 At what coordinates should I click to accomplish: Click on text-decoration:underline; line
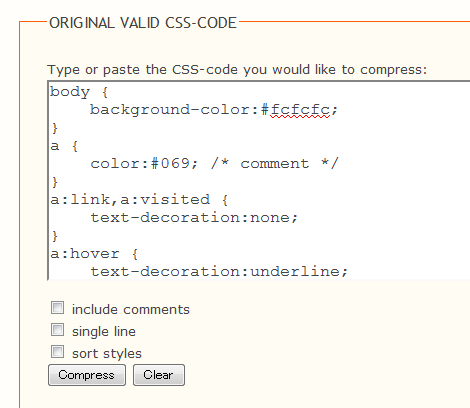coord(219,272)
